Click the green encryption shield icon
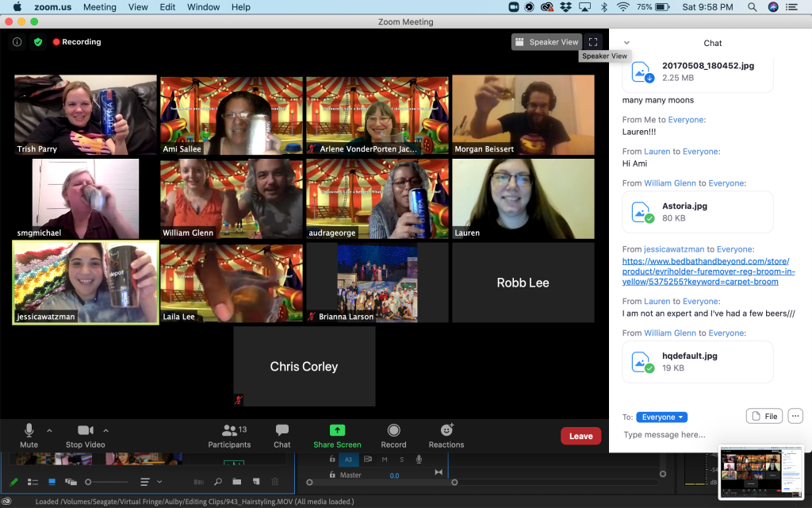This screenshot has height=508, width=812. tap(37, 42)
